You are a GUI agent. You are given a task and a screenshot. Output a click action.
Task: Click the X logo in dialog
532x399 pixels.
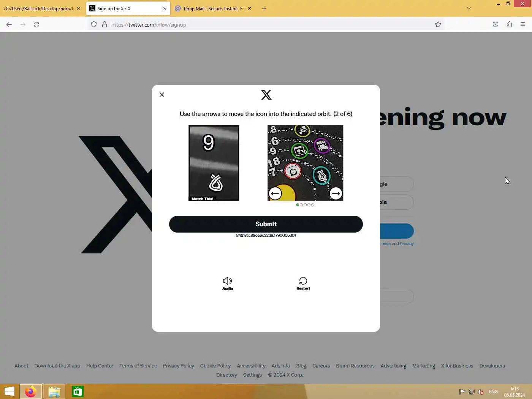tap(266, 95)
